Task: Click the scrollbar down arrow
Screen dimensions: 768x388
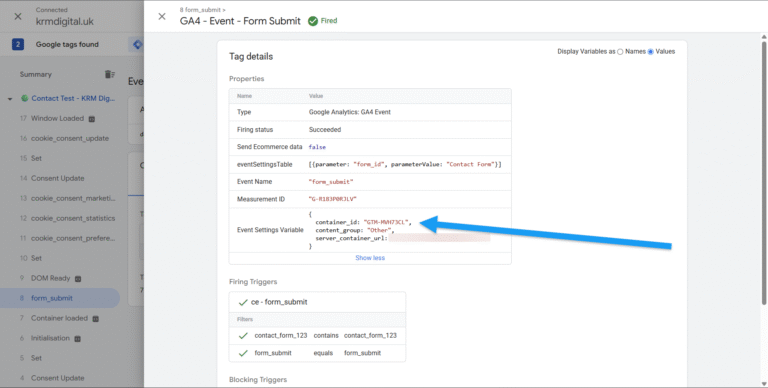Action: 764,384
